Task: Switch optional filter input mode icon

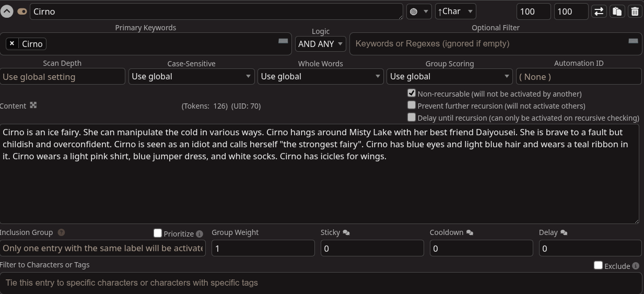Action: pyautogui.click(x=633, y=41)
